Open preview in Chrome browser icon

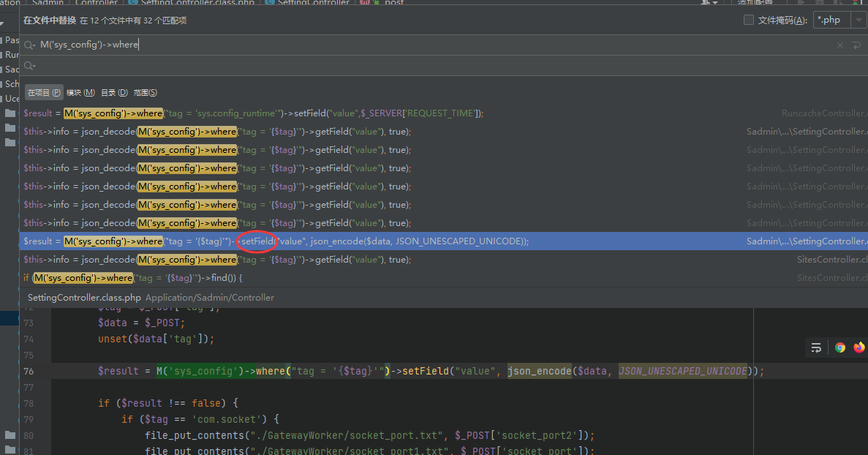pyautogui.click(x=840, y=347)
